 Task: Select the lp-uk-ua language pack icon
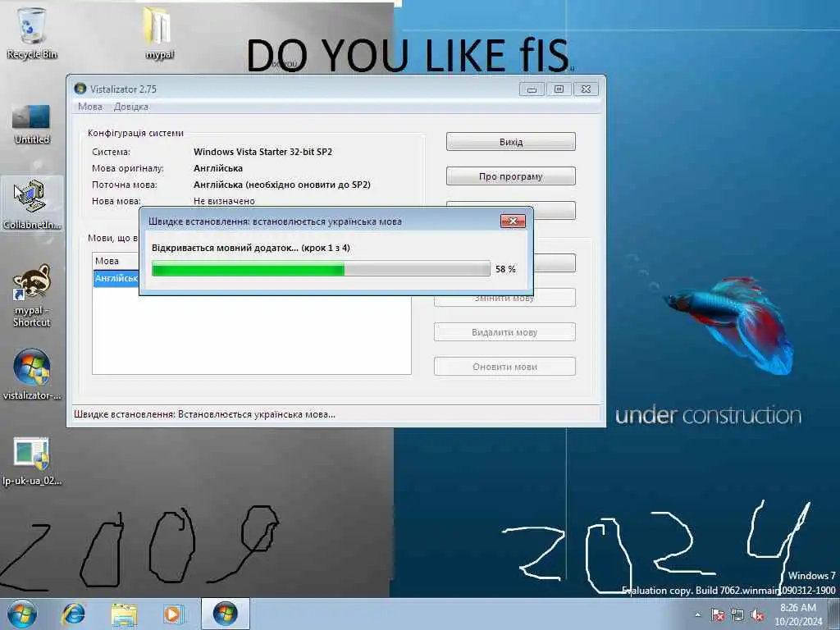point(32,462)
